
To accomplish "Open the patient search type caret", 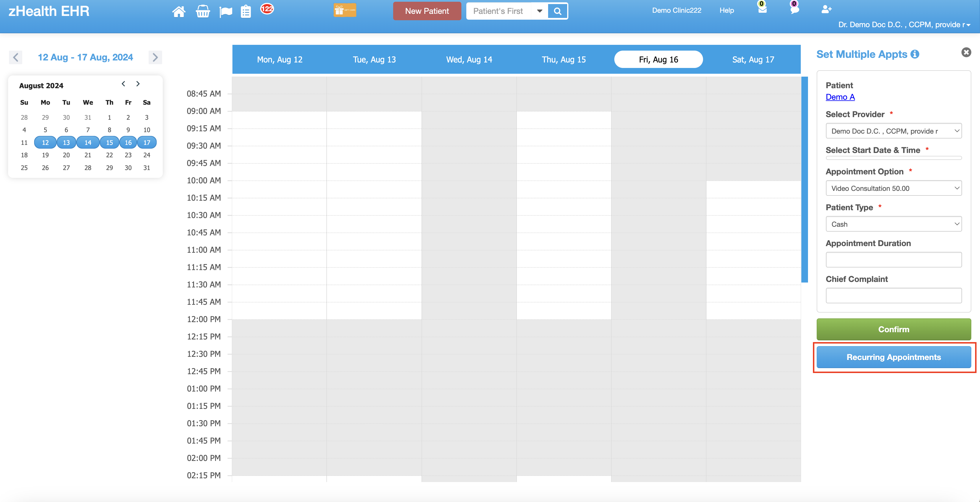I will [539, 11].
